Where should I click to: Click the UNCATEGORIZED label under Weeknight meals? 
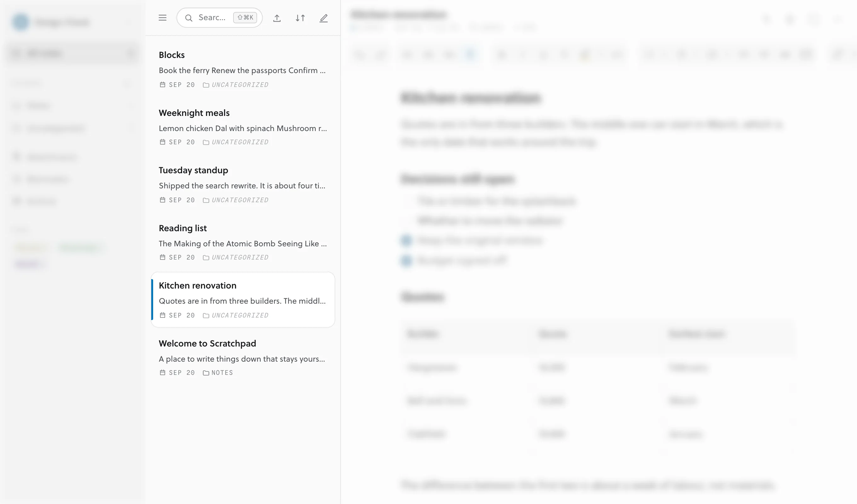(240, 142)
